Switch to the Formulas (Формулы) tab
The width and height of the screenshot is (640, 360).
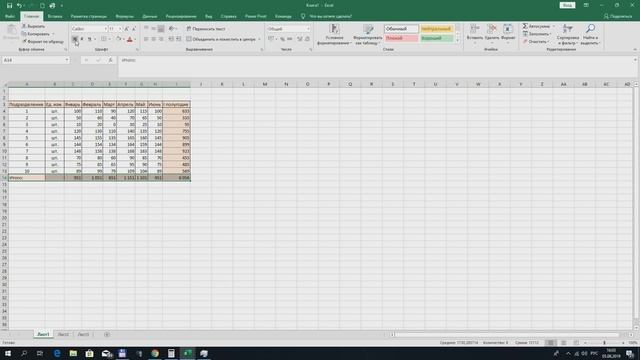coord(124,16)
